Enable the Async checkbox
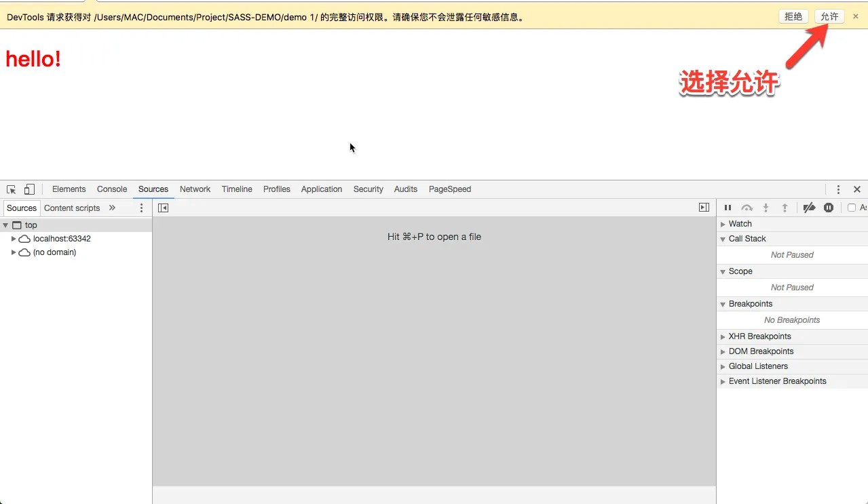 [x=852, y=208]
